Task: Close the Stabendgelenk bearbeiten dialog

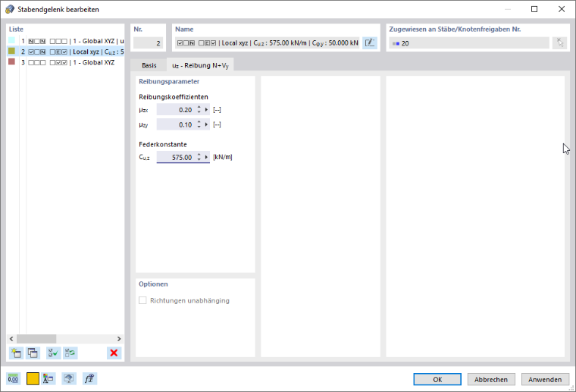Action: point(562,9)
